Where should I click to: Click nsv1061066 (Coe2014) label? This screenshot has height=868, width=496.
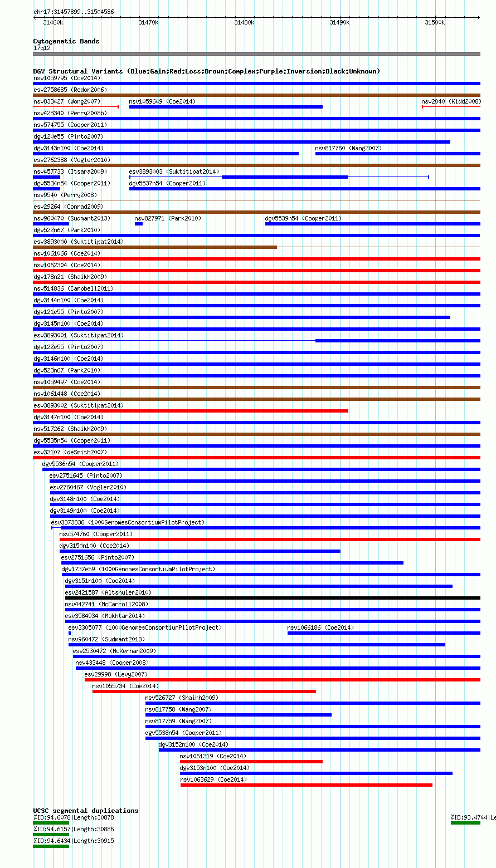tap(67, 253)
